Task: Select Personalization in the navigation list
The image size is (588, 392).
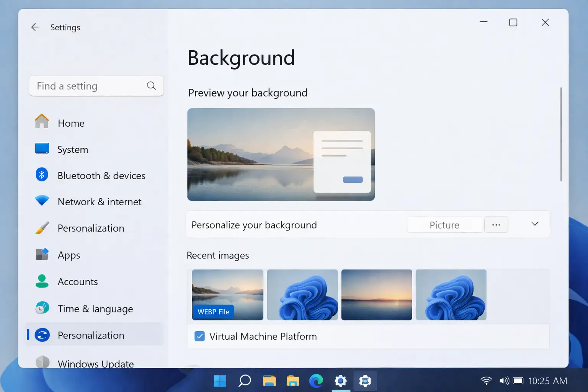Action: (x=91, y=335)
